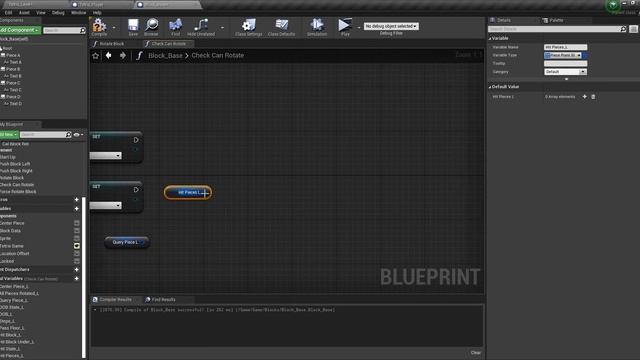Screen dimensions: 640x360
Task: Toggle Block Data variable editable eye
Action: [x=77, y=231]
